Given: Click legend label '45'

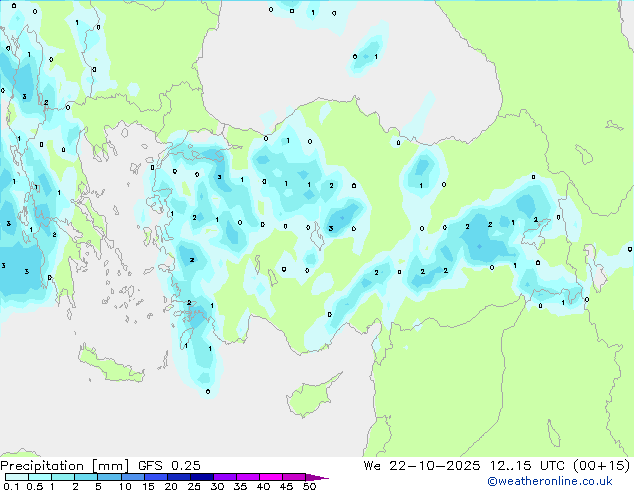Looking at the screenshot, I should point(286,486).
